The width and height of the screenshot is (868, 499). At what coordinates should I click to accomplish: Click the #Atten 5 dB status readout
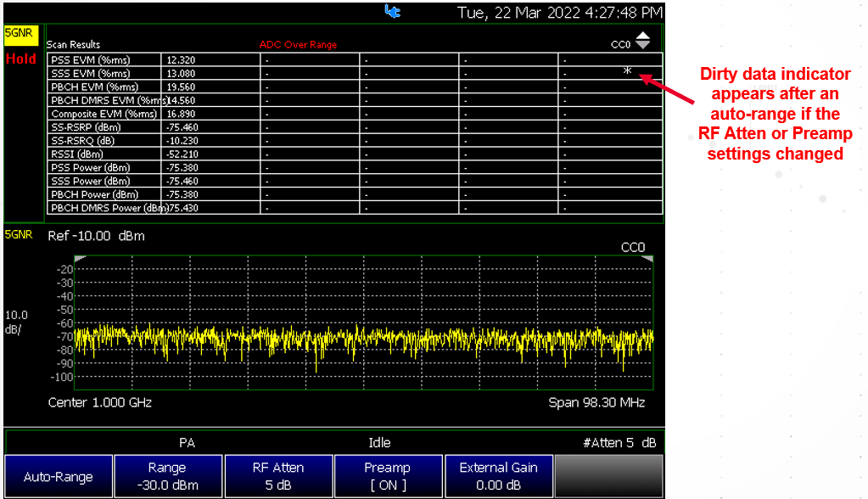coord(619,442)
